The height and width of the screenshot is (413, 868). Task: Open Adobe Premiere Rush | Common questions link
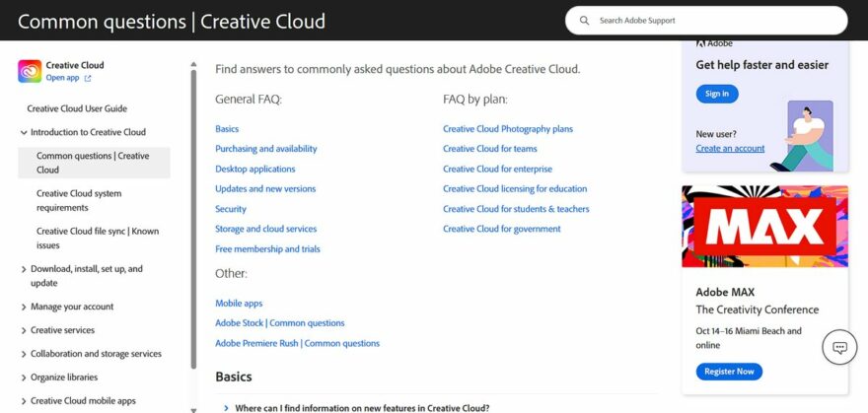[x=298, y=343]
